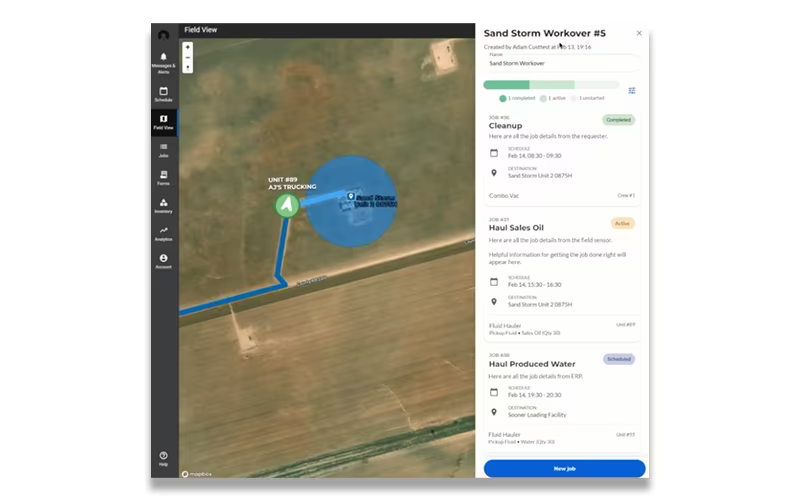800x500 pixels.
Task: Click the '1 active' legend dot
Action: [x=543, y=98]
